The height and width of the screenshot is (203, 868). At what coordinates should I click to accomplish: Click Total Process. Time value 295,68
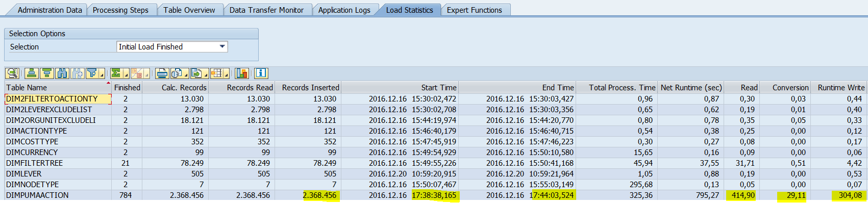pos(641,185)
